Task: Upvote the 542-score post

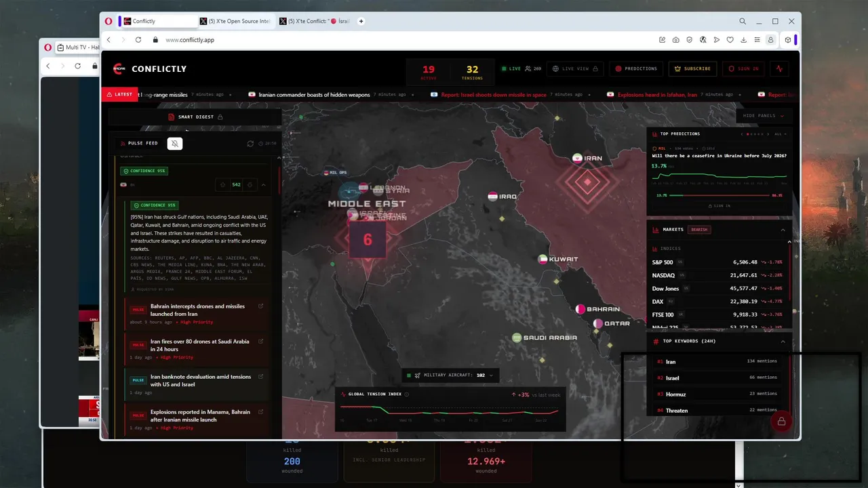Action: [224, 184]
